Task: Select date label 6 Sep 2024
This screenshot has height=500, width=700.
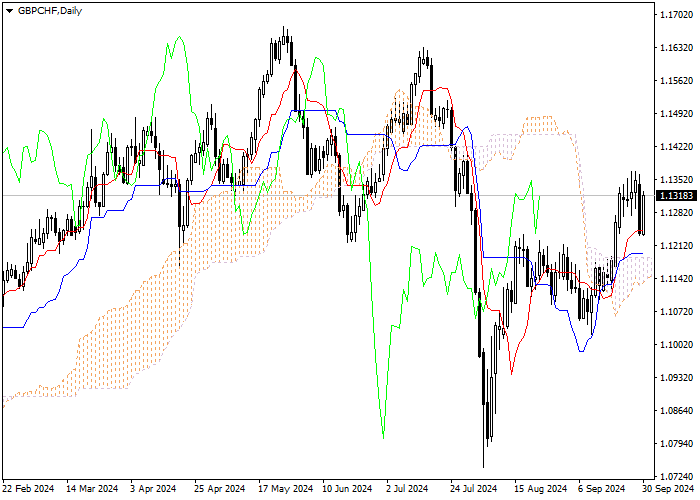Action: click(x=602, y=489)
